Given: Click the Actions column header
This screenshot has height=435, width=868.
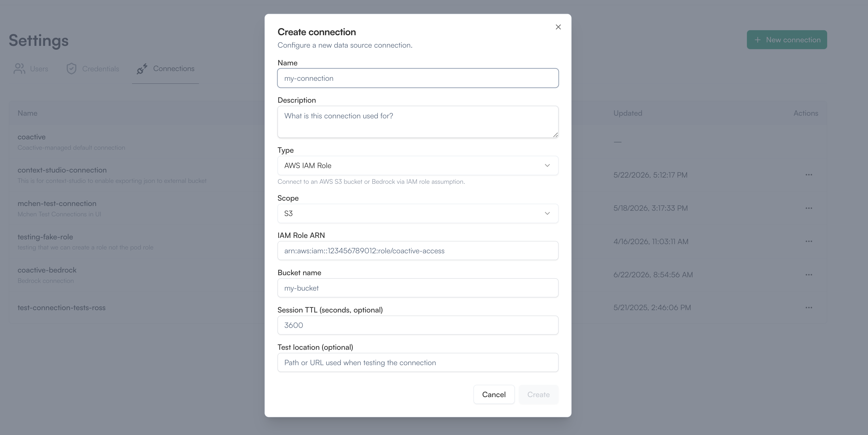Looking at the screenshot, I should point(806,113).
